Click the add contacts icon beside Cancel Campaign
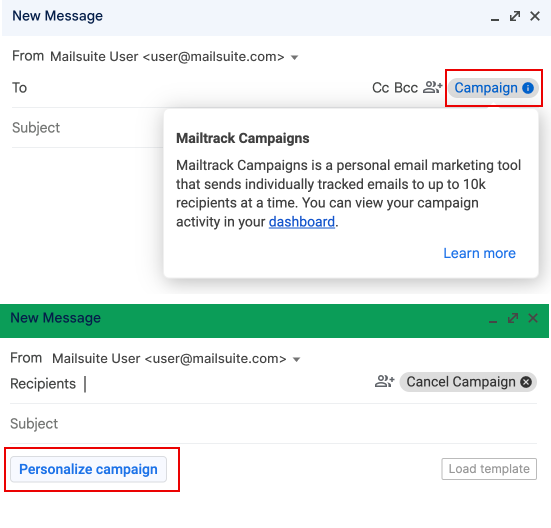551x528 pixels. click(385, 381)
